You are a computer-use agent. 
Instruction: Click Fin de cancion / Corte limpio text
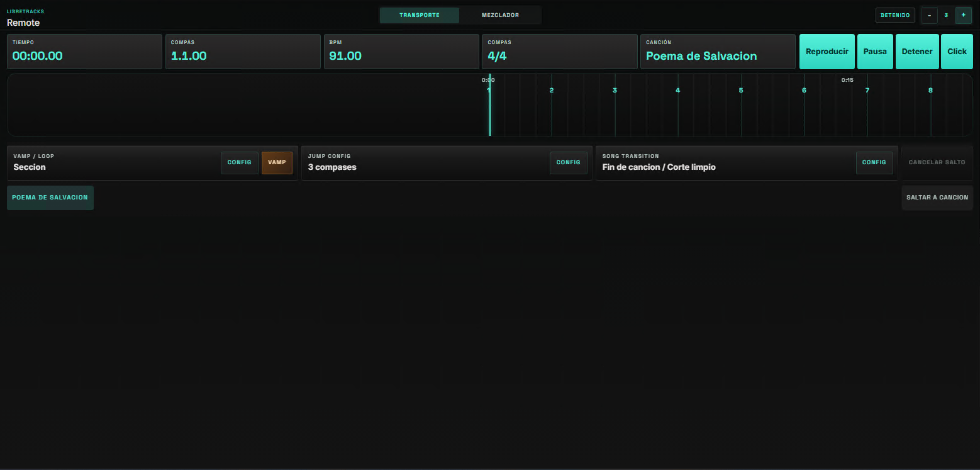[x=659, y=167]
